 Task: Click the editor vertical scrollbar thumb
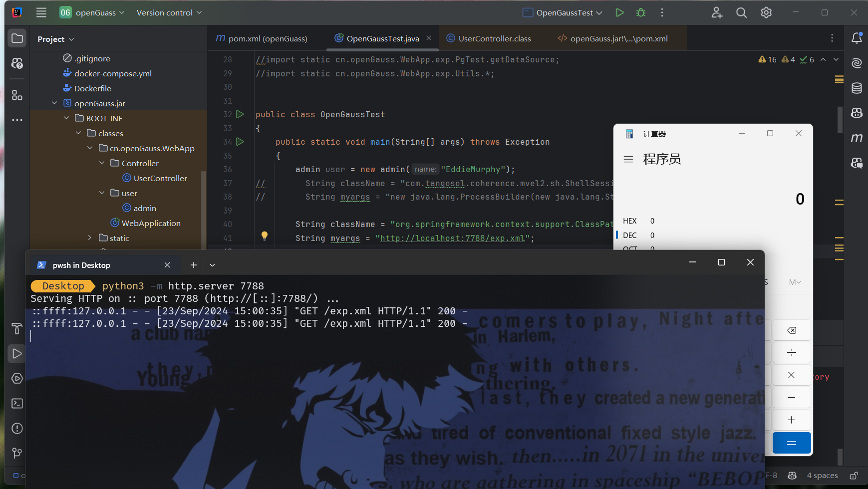840,120
